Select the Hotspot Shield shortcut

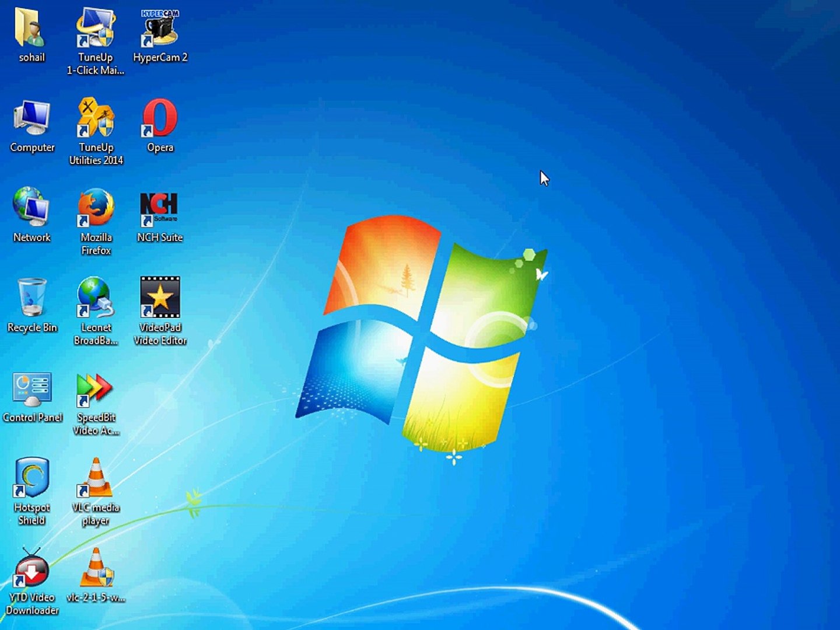(32, 478)
